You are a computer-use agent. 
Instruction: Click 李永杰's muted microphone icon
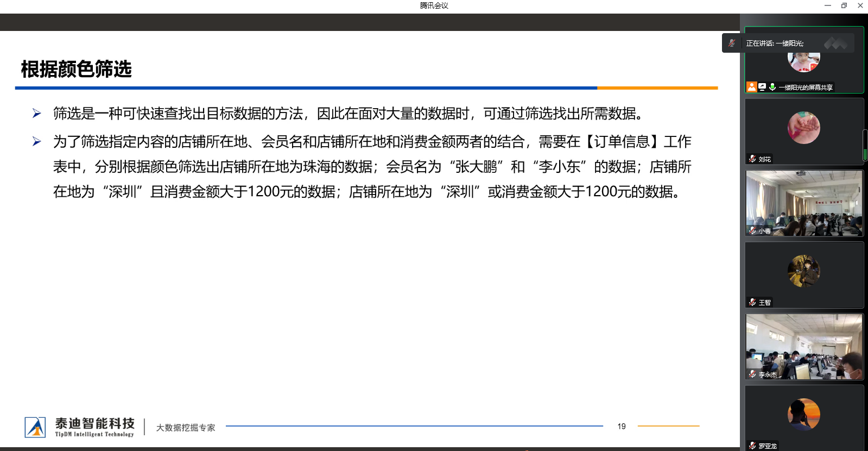[x=752, y=374]
